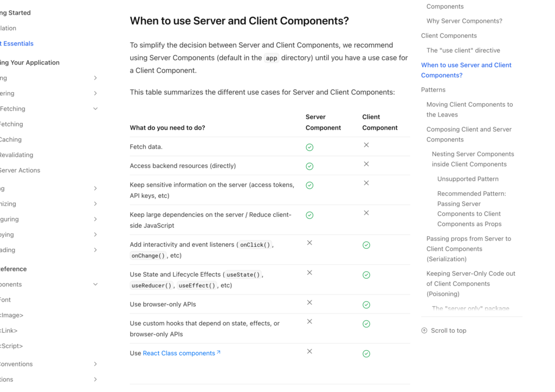This screenshot has width=555, height=392.
Task: Click the Client Component checkmark for Use browser-only APIs
Action: [x=366, y=305]
